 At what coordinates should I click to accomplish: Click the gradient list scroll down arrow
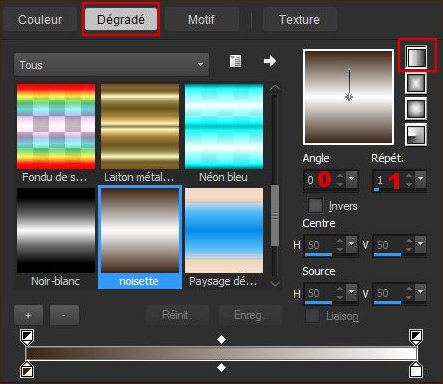[275, 283]
